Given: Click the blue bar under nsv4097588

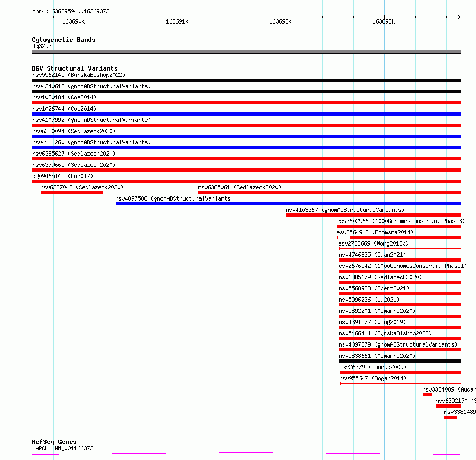Looking at the screenshot, I should (x=288, y=204).
